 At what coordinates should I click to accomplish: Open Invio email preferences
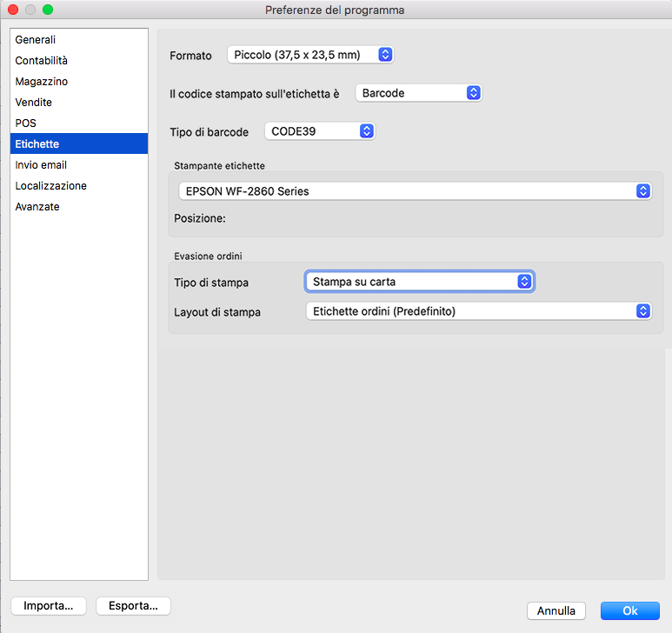[x=41, y=165]
